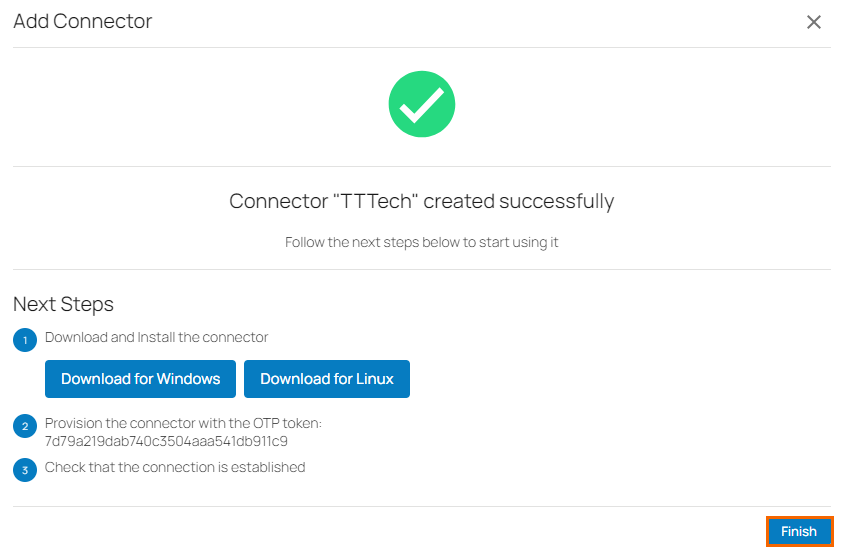The image size is (841, 549).
Task: Download the connector for Linux
Action: (327, 379)
